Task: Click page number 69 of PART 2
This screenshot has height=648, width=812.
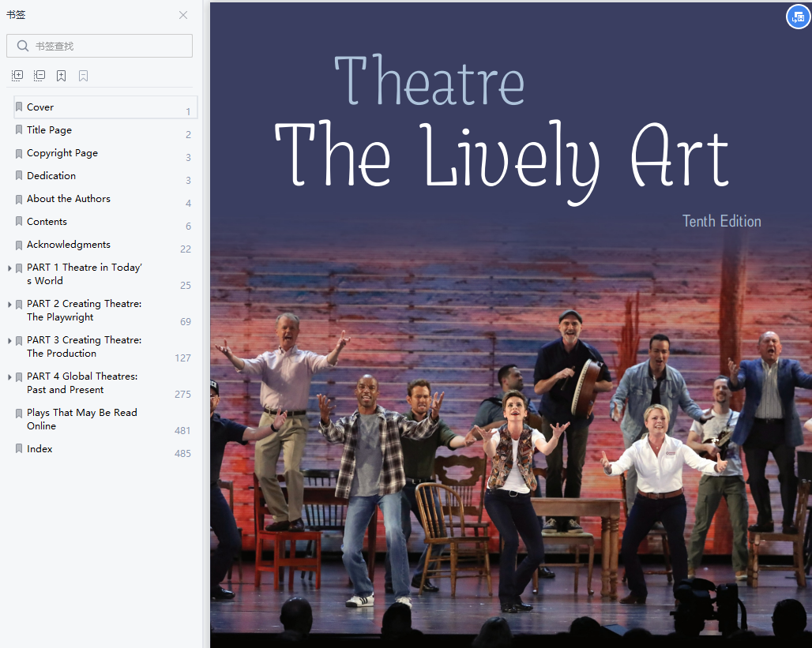Action: [186, 322]
